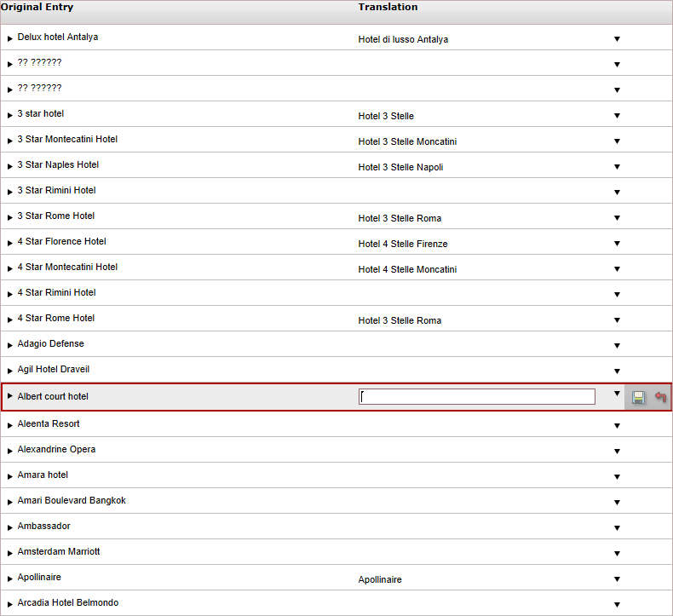This screenshot has height=616, width=673.
Task: Open dropdown arrow for Amsterdam Marriott
Action: 617,554
